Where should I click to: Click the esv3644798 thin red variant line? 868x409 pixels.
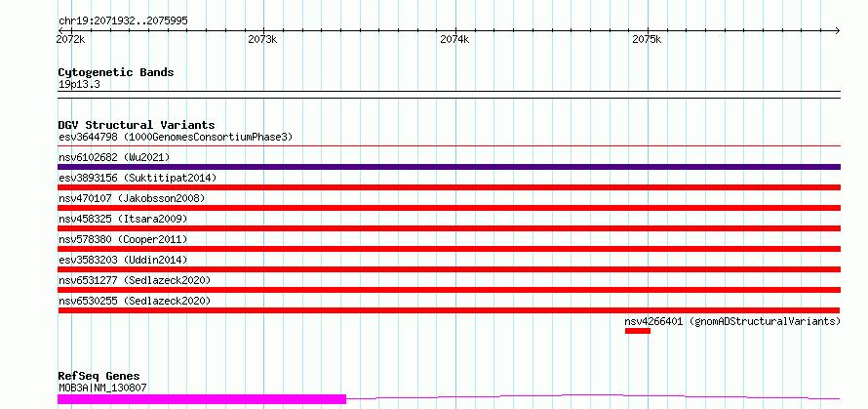[449, 146]
